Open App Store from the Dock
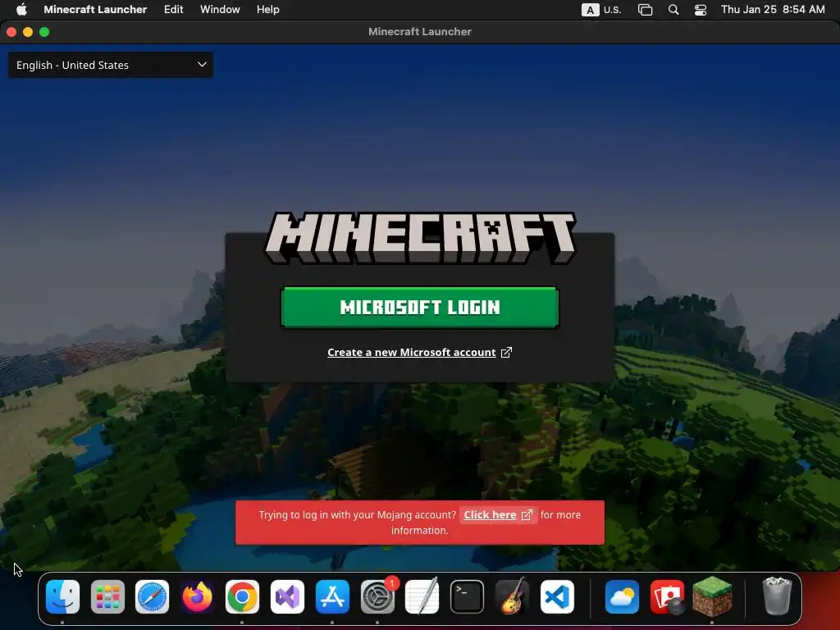This screenshot has height=630, width=840. 332,596
